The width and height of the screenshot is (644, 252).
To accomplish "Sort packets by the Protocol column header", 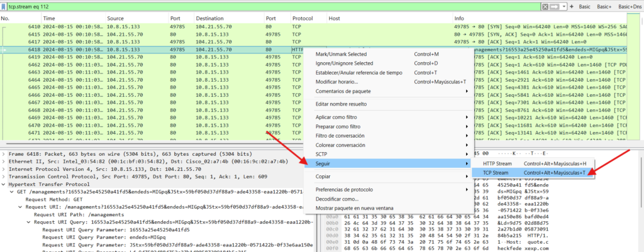I will [x=303, y=19].
